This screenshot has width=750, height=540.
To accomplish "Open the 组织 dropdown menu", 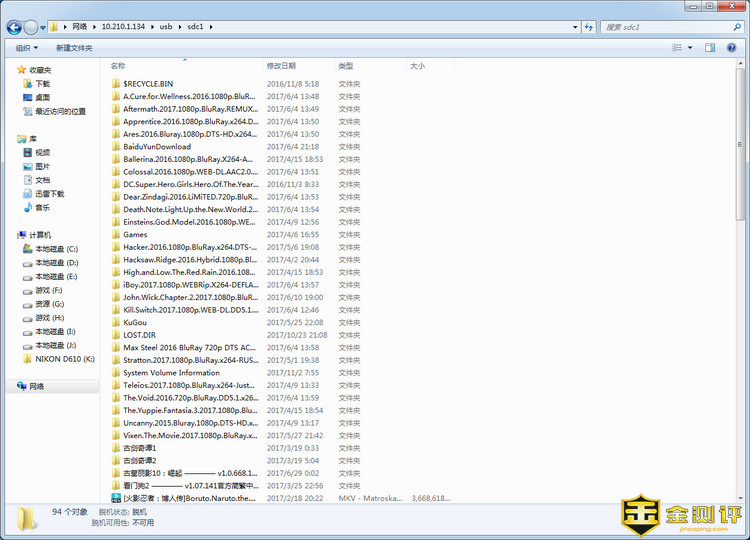I will point(26,47).
